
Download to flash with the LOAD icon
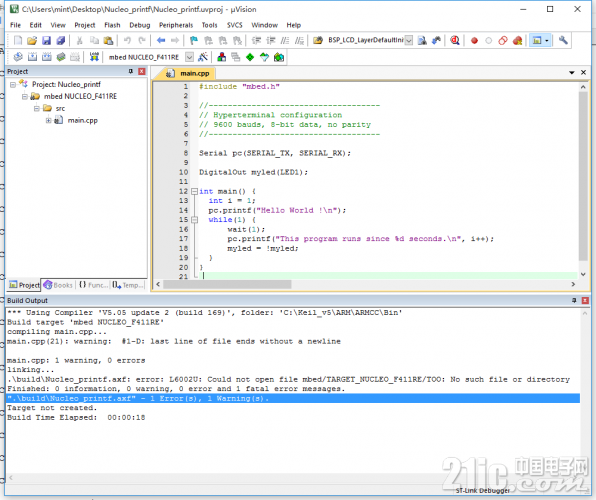pos(94,57)
